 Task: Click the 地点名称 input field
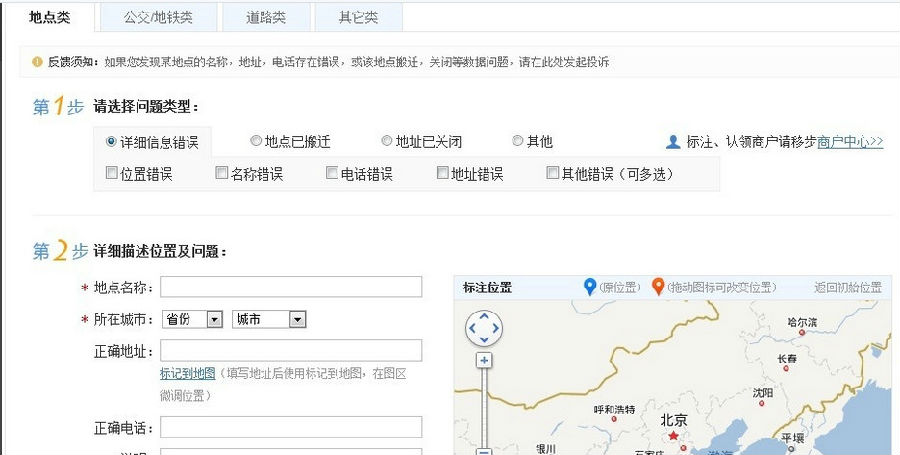[291, 288]
